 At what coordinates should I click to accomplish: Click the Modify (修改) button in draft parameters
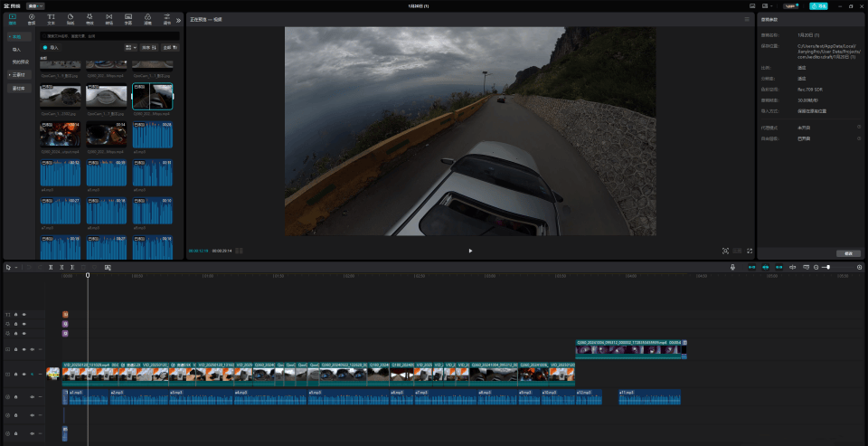click(x=849, y=253)
